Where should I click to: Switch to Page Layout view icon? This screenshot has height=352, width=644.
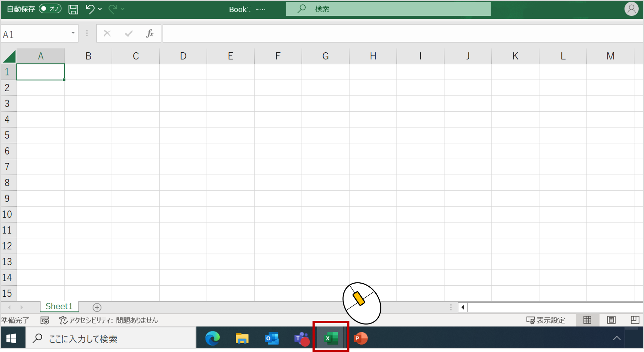(611, 320)
